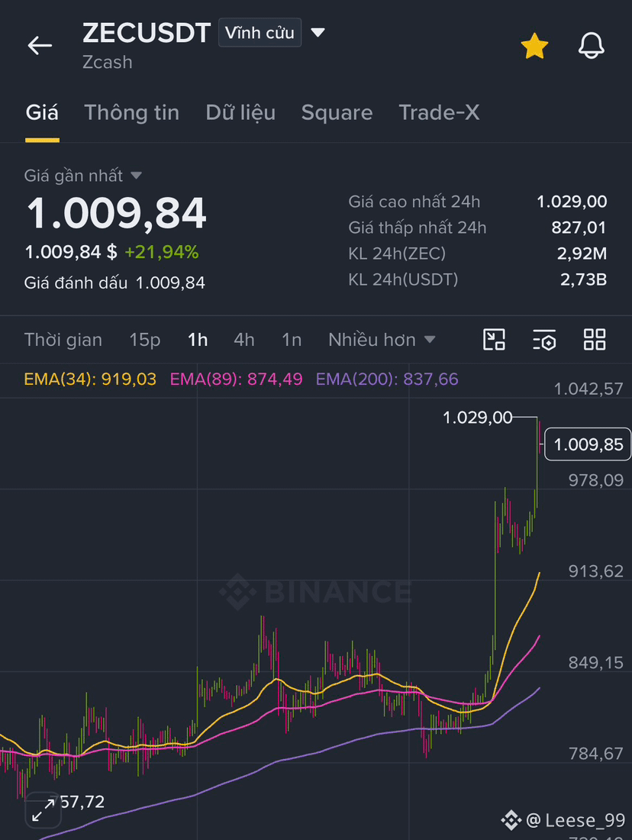Select the 4h timeframe
The width and height of the screenshot is (632, 840).
pos(244,340)
